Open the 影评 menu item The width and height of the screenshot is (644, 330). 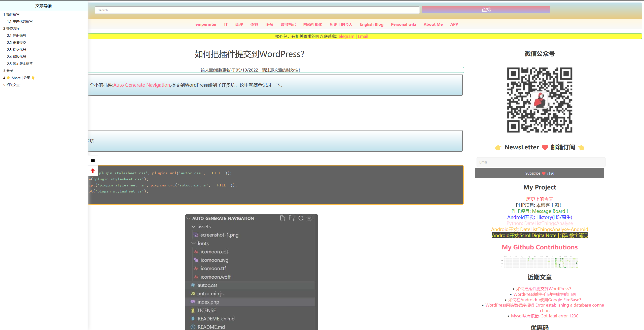click(239, 24)
